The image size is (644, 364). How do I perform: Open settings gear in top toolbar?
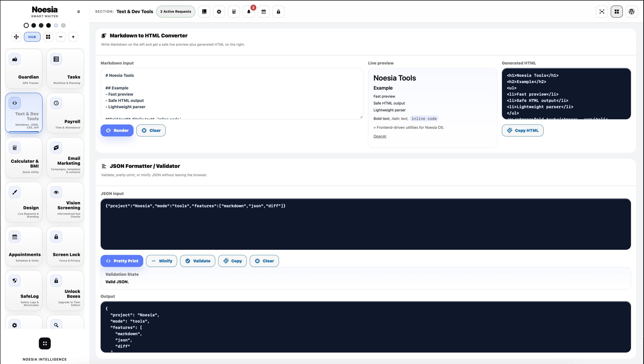pyautogui.click(x=219, y=12)
